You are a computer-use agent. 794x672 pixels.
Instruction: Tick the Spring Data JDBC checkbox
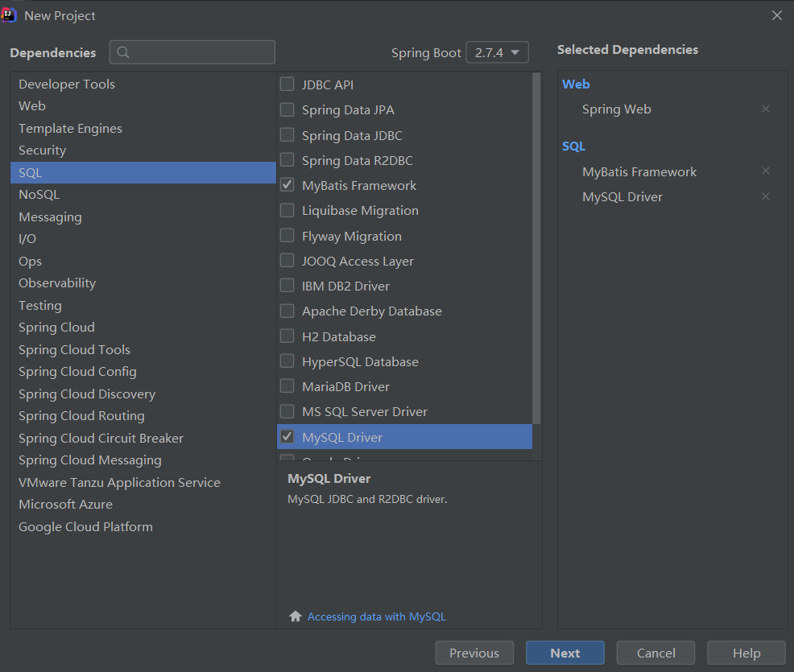287,134
